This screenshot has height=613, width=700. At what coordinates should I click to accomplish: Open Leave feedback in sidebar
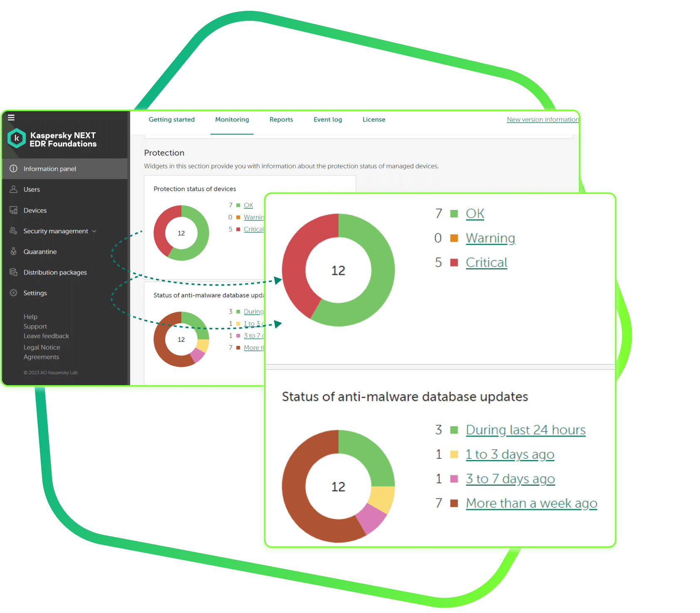(46, 336)
